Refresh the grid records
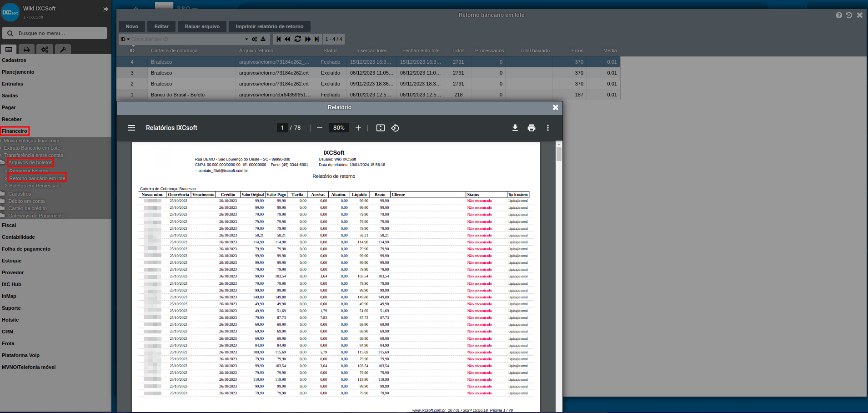Screen dimensions: 868x413 (298, 39)
